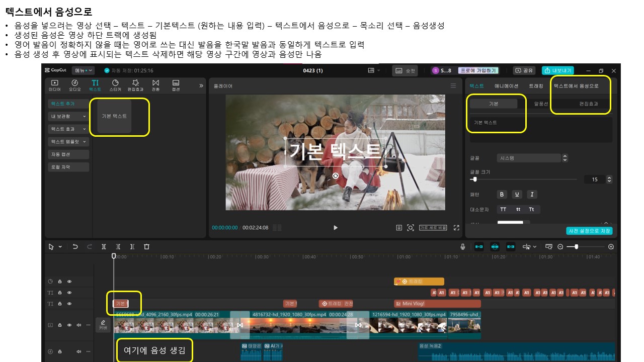Open the 메뉴 menu at top left
This screenshot has height=362, width=644.
pos(83,70)
